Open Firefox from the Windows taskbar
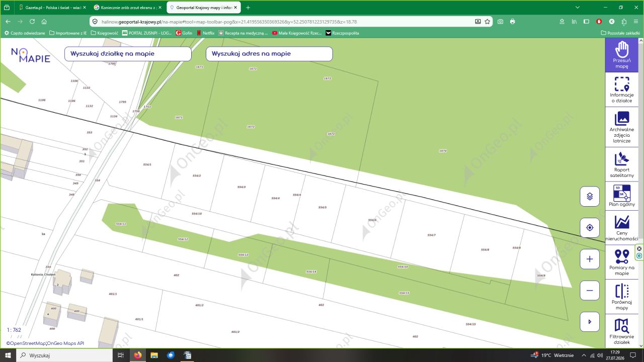This screenshot has width=644, height=362. pos(138,355)
